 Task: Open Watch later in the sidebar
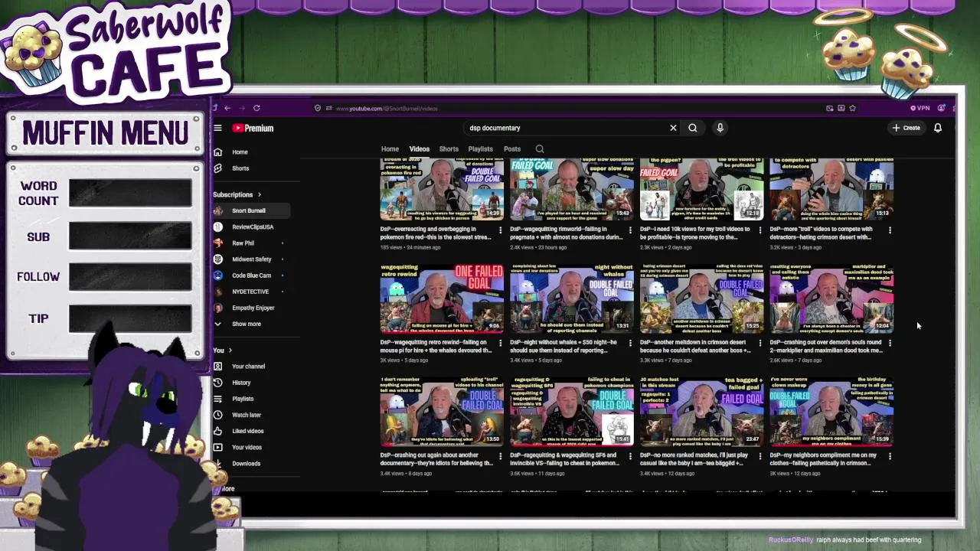coord(247,415)
